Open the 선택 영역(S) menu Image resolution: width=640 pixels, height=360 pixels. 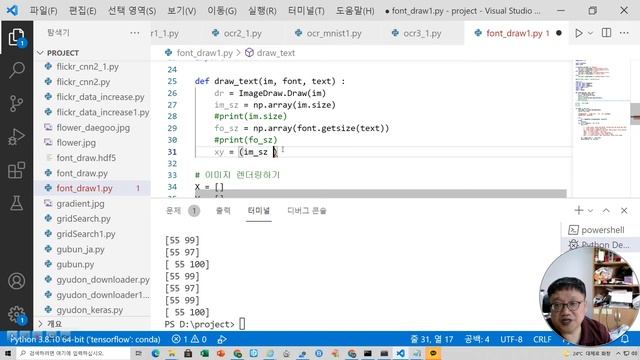tap(132, 11)
